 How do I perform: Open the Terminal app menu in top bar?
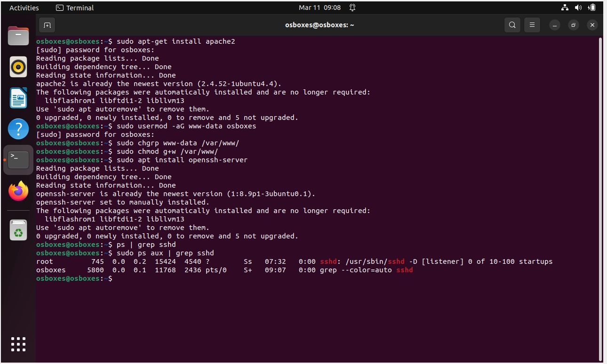[x=75, y=8]
